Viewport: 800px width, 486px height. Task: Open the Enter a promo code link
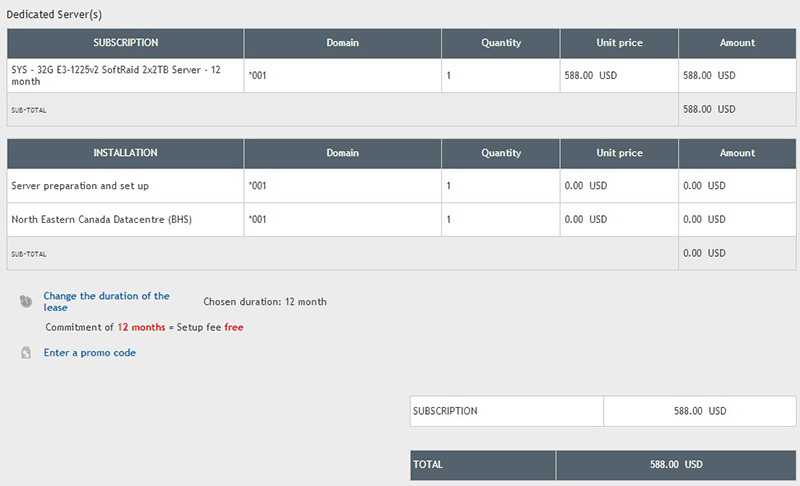pos(89,352)
